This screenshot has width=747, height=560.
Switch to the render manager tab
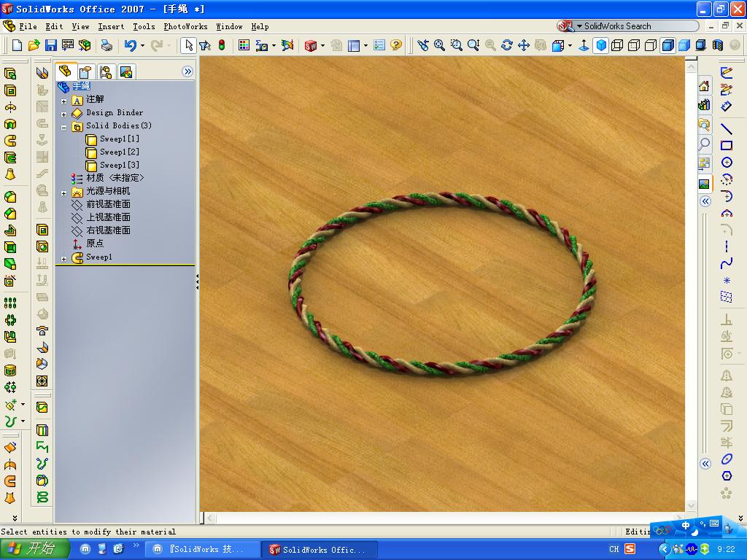126,72
